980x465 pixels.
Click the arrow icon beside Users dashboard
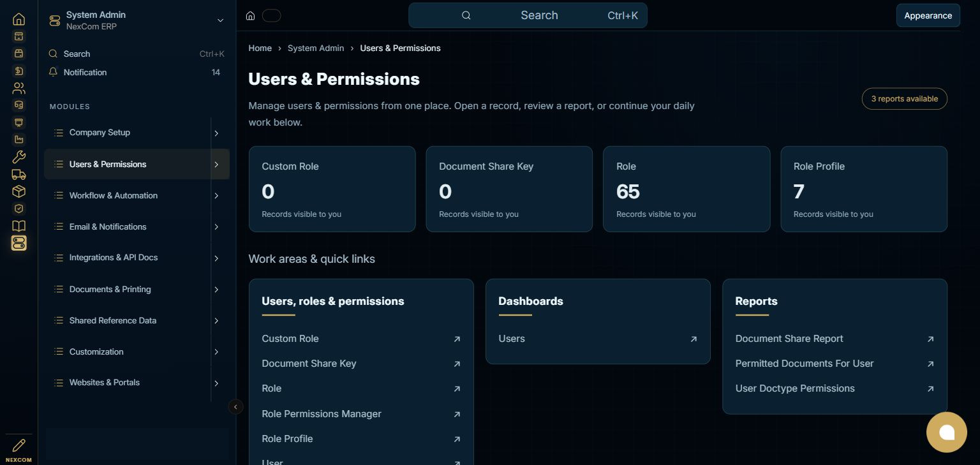pyautogui.click(x=694, y=339)
